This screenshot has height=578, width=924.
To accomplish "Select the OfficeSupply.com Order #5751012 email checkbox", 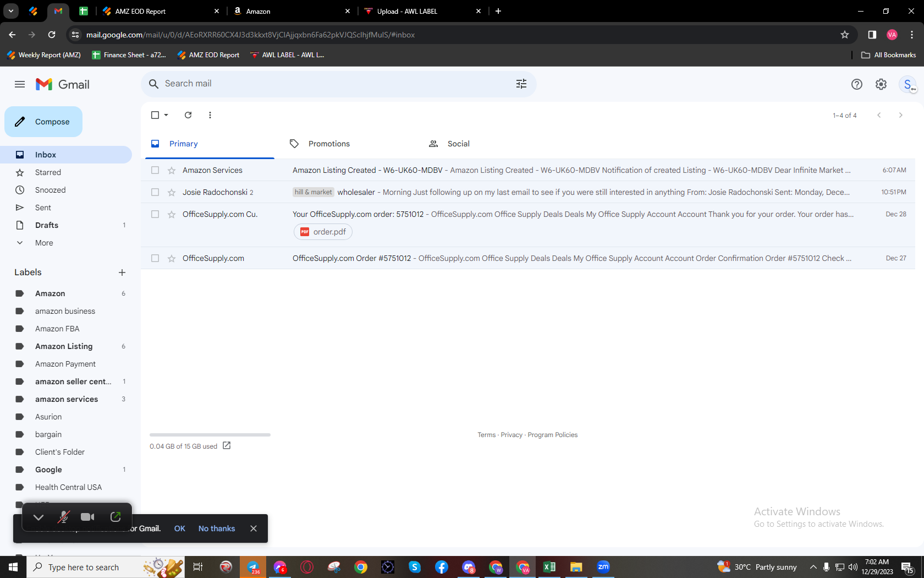I will tap(155, 258).
